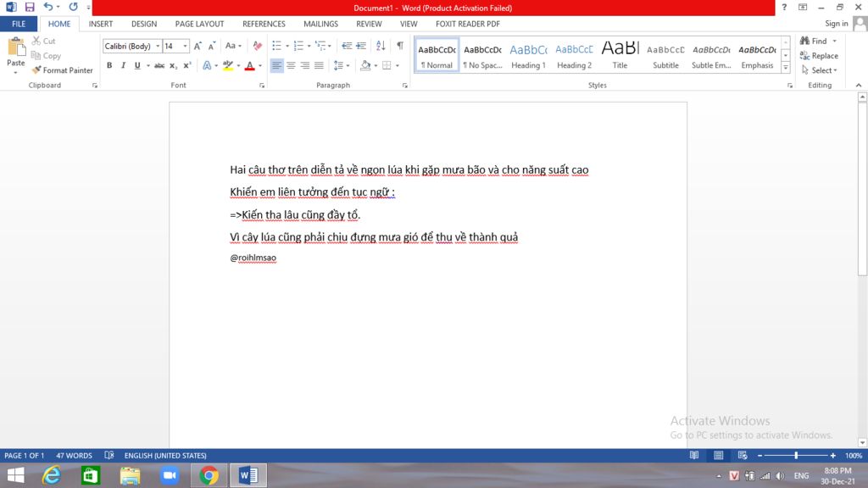Image resolution: width=868 pixels, height=488 pixels.
Task: Clear all formatting
Action: pos(258,46)
